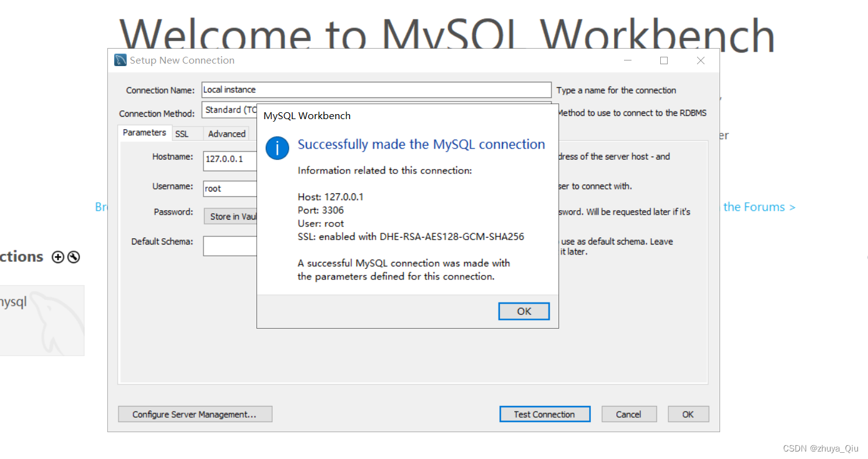
Task: Click the SSL enabled cipher text line
Action: click(411, 237)
